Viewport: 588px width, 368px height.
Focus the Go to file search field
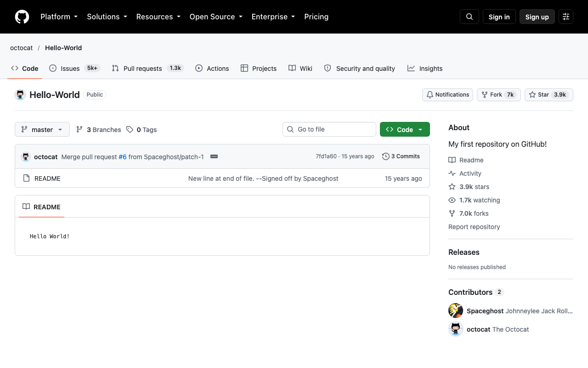(x=329, y=129)
